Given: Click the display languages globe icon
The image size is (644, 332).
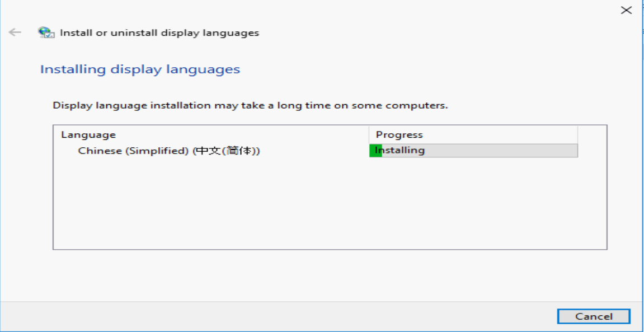Looking at the screenshot, I should (x=46, y=32).
